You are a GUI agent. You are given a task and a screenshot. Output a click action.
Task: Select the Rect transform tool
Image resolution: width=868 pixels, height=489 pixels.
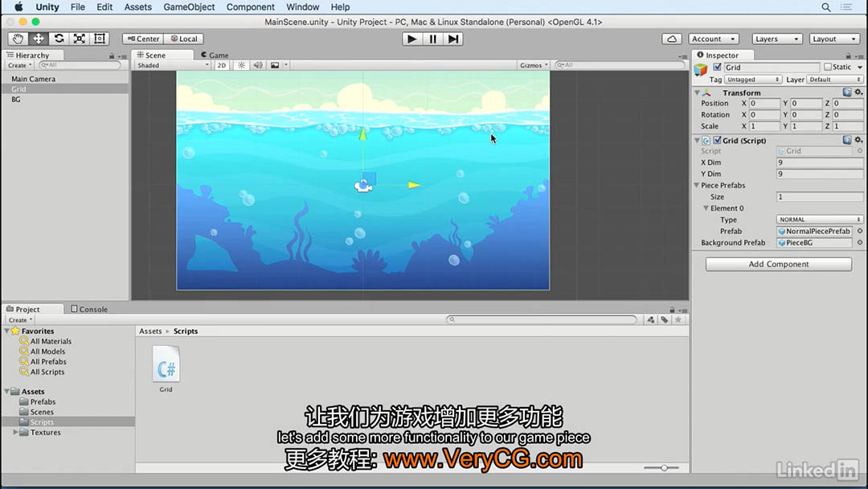click(100, 39)
